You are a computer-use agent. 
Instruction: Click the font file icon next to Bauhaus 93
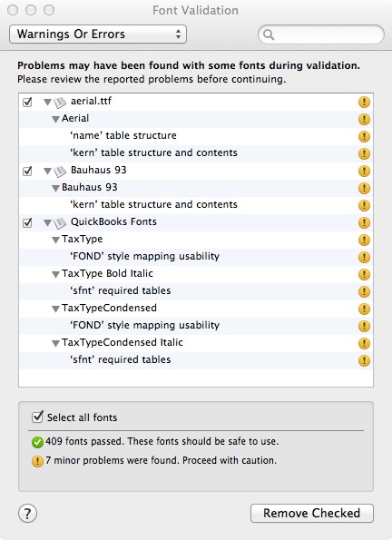(x=60, y=172)
